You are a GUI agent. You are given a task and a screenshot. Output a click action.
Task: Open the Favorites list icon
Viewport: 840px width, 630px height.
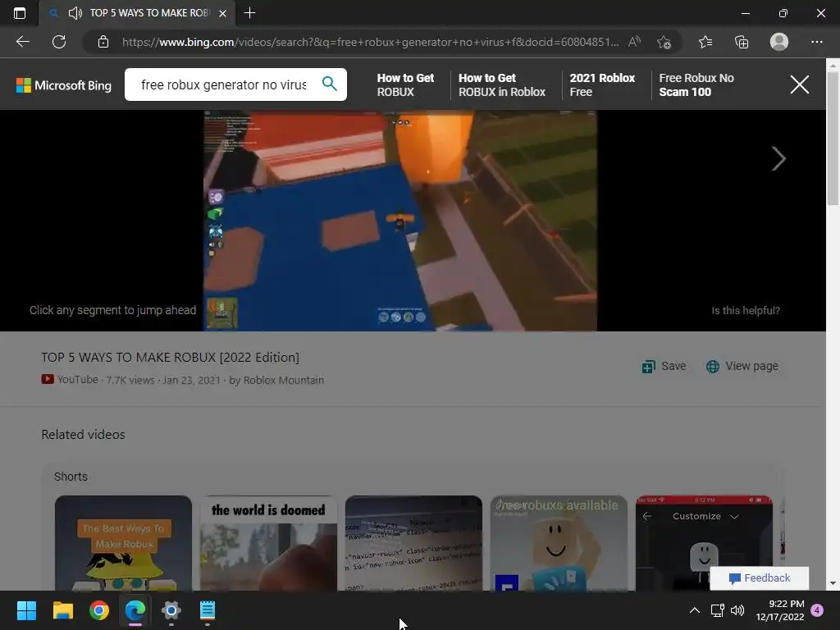point(705,42)
